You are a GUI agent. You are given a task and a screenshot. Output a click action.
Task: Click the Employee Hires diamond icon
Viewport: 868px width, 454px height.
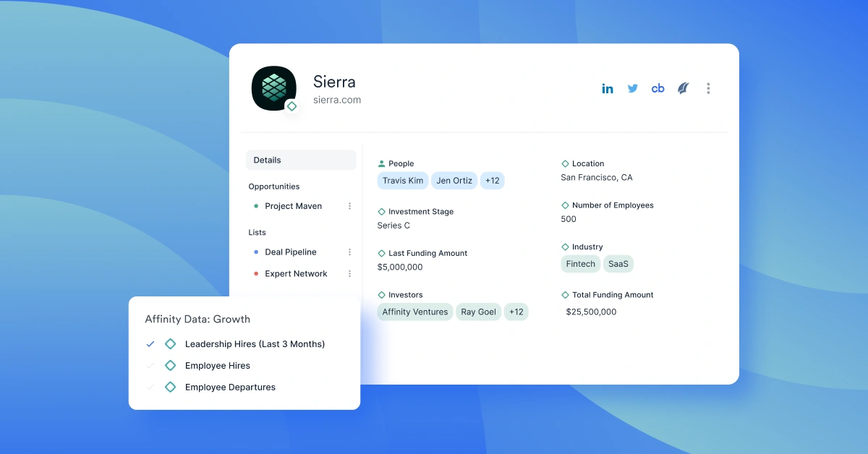(x=171, y=366)
